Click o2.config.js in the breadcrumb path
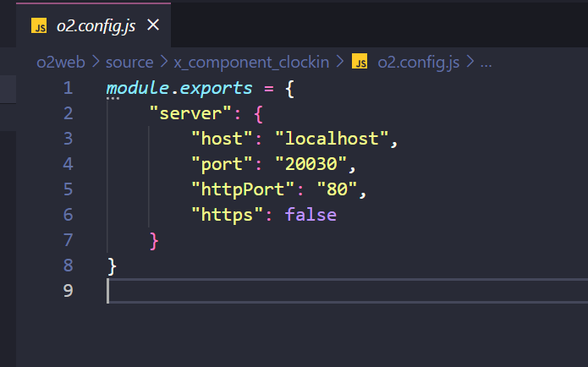588x367 pixels. tap(417, 62)
